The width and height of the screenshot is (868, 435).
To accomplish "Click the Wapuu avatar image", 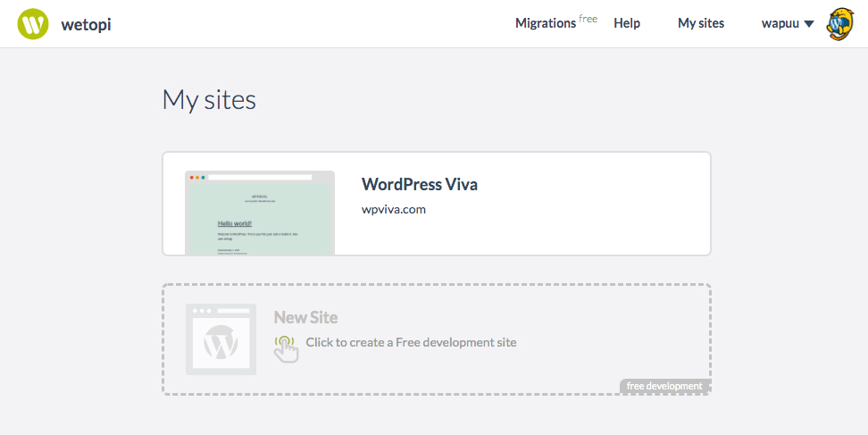I will coord(839,24).
